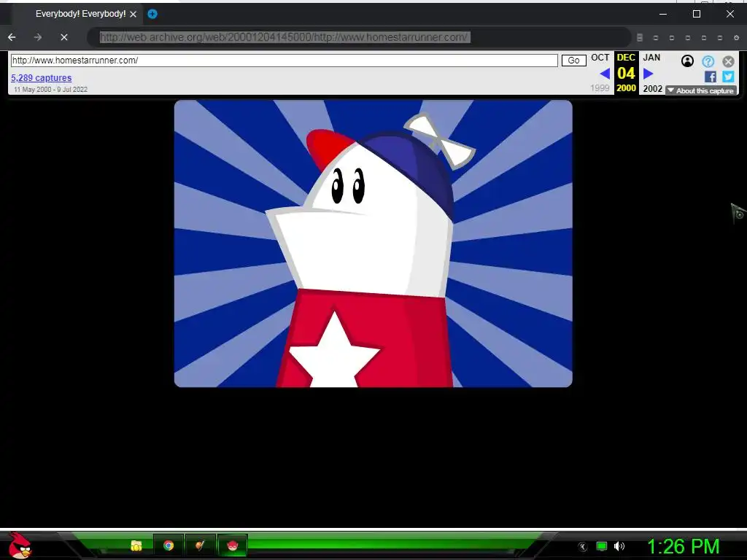This screenshot has height=560, width=747.
Task: Close the 'Everybody! Everybody!' tab
Action: click(x=133, y=15)
